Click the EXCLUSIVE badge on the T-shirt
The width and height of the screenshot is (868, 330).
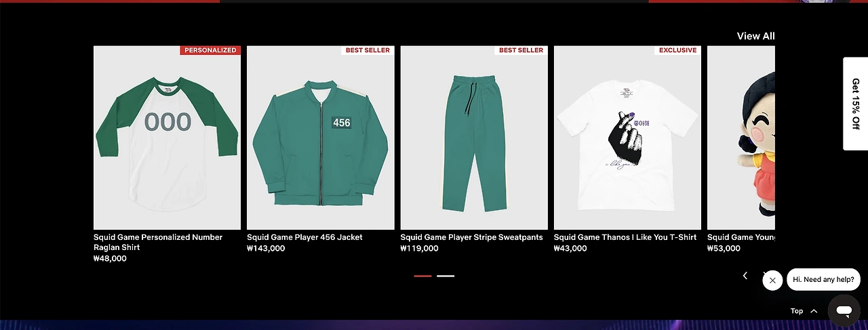[x=677, y=50]
